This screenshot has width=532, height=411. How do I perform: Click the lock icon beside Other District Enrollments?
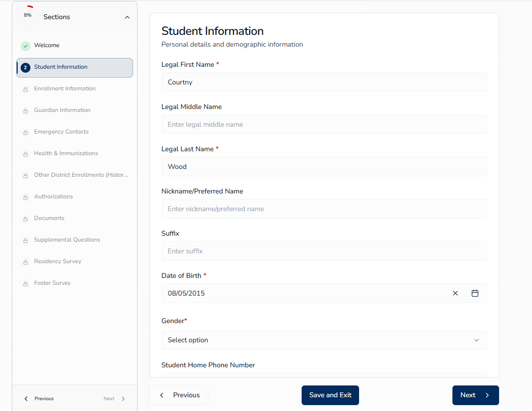pyautogui.click(x=26, y=176)
